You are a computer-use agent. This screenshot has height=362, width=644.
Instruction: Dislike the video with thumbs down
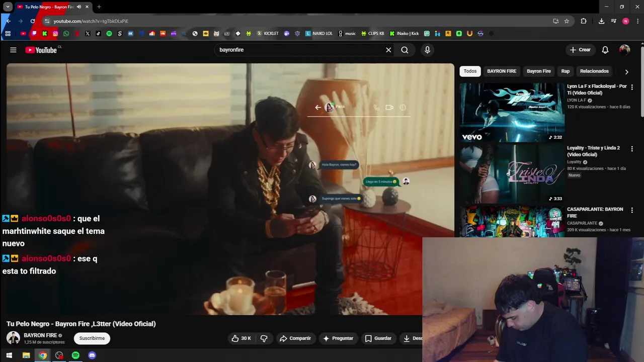[x=264, y=338]
